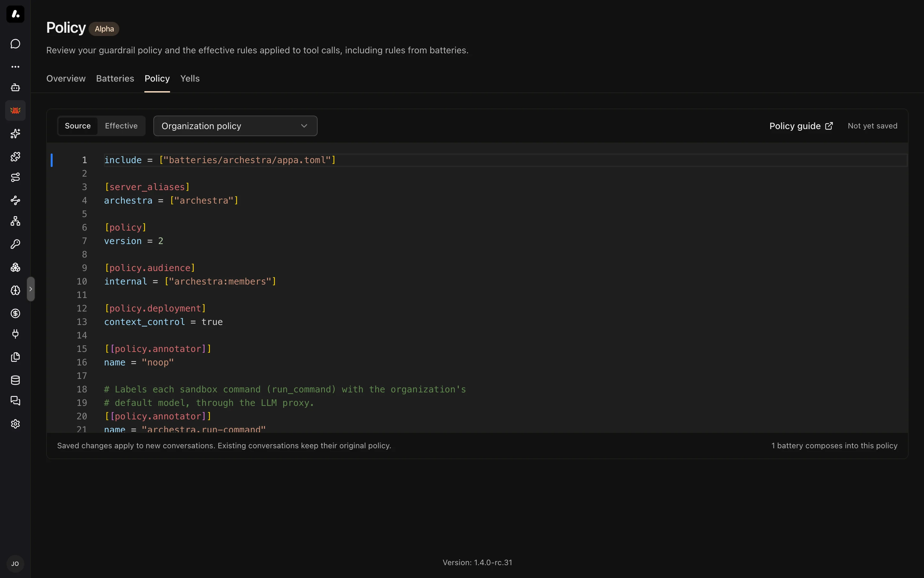Click the 'Version: 1.4.0-rc.31' footer text
Screen dimensions: 924x578
click(477, 562)
